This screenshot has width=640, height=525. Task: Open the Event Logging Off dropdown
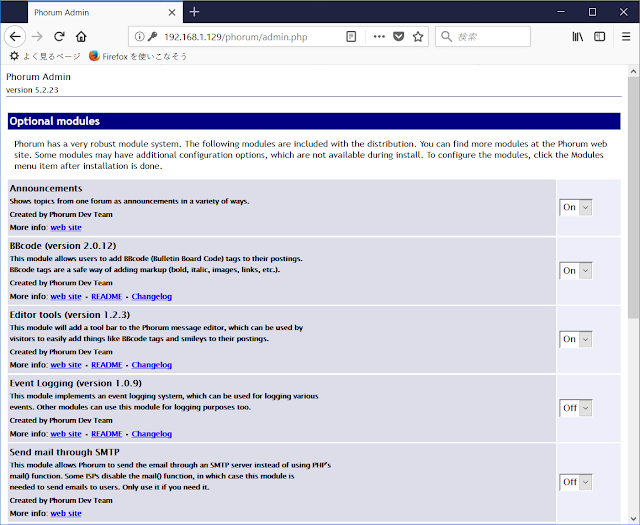pyautogui.click(x=576, y=408)
